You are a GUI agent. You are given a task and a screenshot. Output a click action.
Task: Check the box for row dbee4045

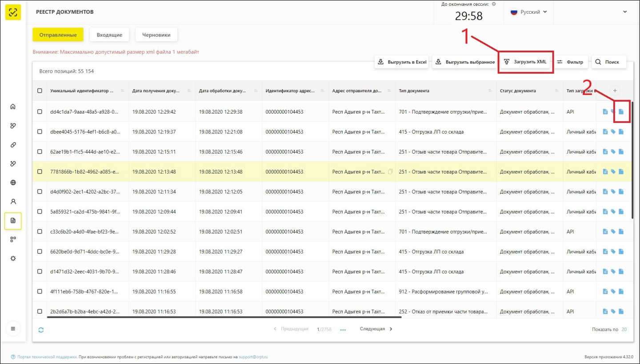point(40,131)
